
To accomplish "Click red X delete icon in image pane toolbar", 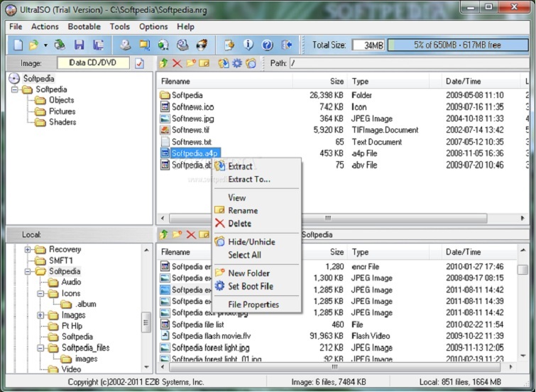I will 177,63.
